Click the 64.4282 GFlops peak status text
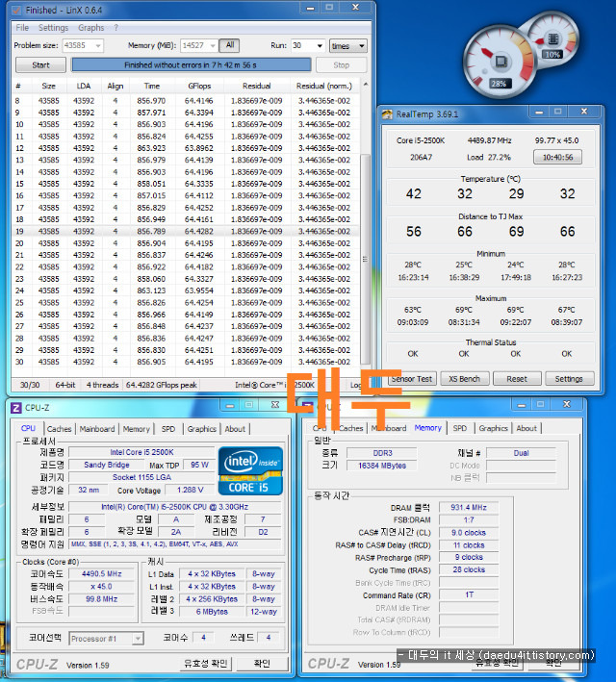The height and width of the screenshot is (682, 616). 161,385
